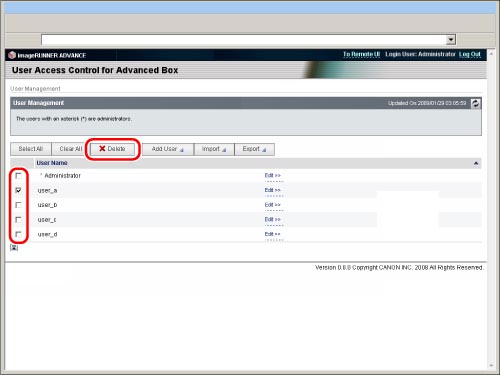The image size is (500, 375).
Task: Click the Select All button
Action: [31, 149]
